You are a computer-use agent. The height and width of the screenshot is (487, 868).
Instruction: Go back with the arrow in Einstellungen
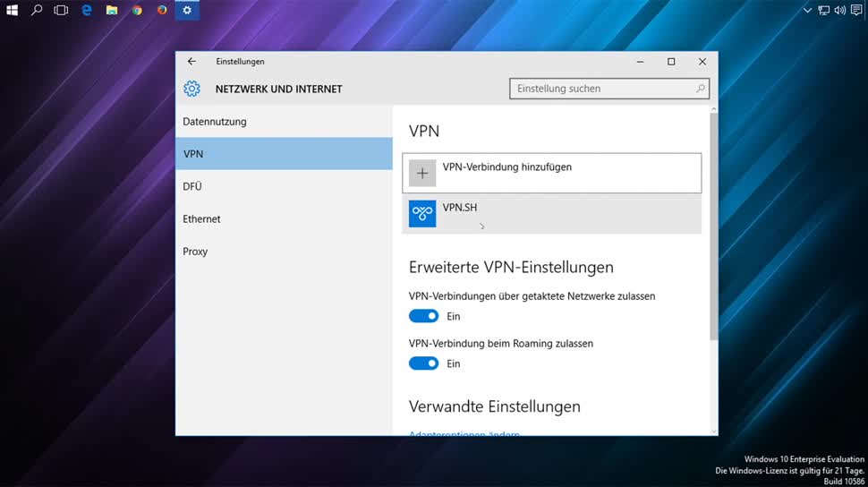pos(191,62)
